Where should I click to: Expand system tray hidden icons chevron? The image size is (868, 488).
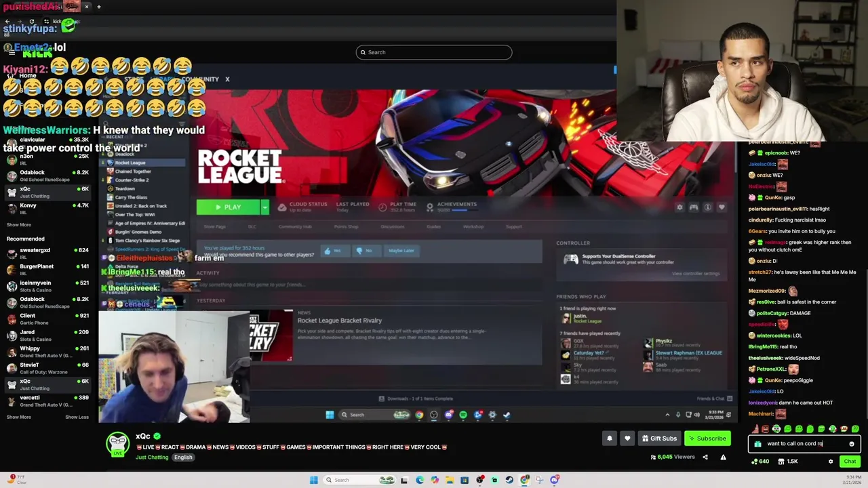coord(667,415)
